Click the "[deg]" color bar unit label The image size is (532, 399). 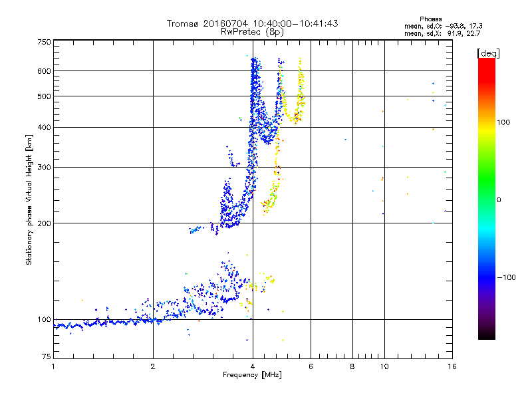pos(488,53)
